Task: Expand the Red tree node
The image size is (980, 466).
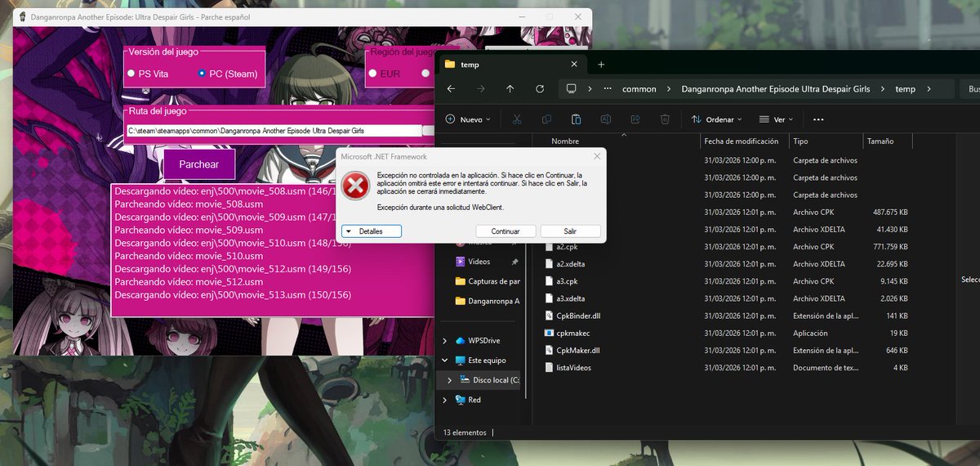Action: click(444, 400)
